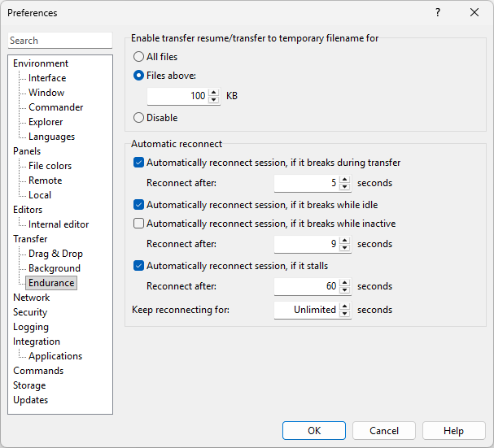Go to the File colors page
The image size is (494, 448).
coord(50,166)
